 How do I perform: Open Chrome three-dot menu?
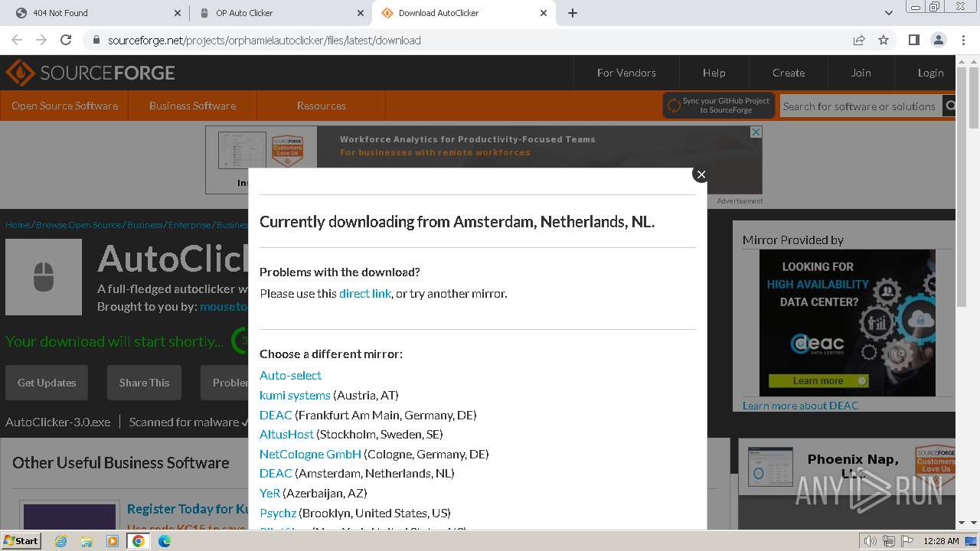[x=962, y=40]
